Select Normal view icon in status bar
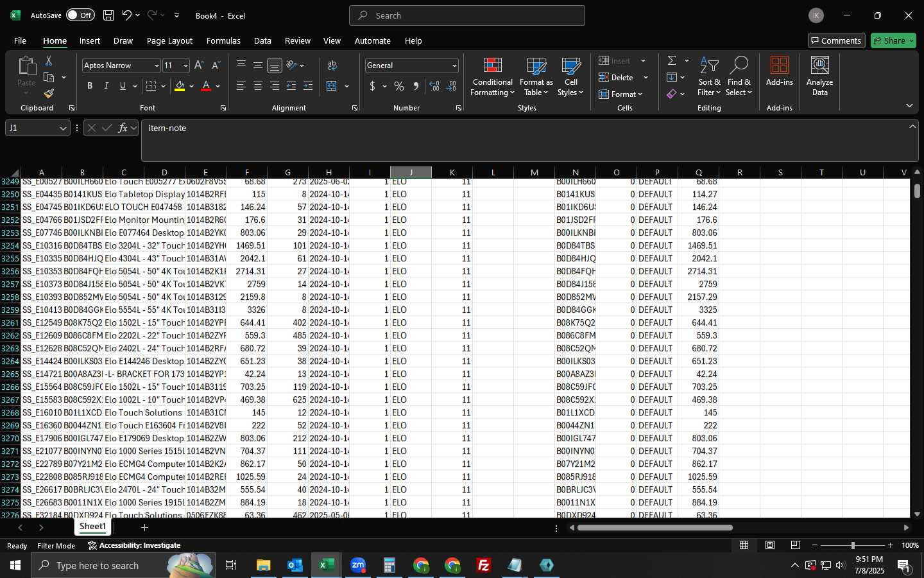The width and height of the screenshot is (924, 578). [x=744, y=545]
